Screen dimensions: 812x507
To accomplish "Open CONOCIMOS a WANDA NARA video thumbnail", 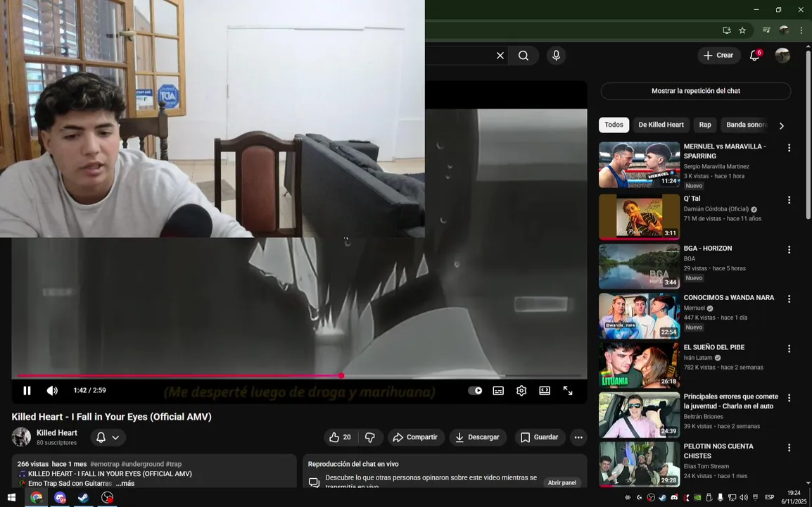I will [x=639, y=316].
